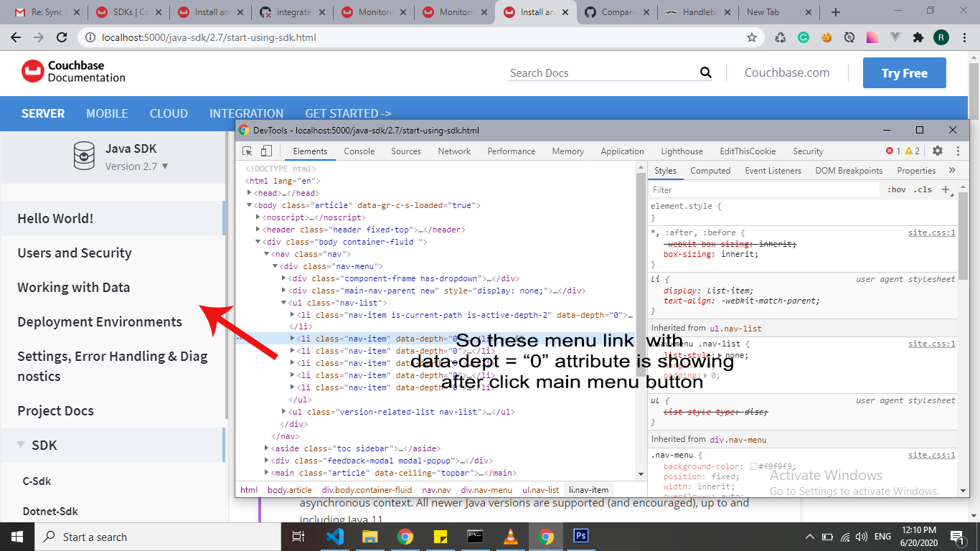Bookmark this page with the star icon

coord(752,37)
